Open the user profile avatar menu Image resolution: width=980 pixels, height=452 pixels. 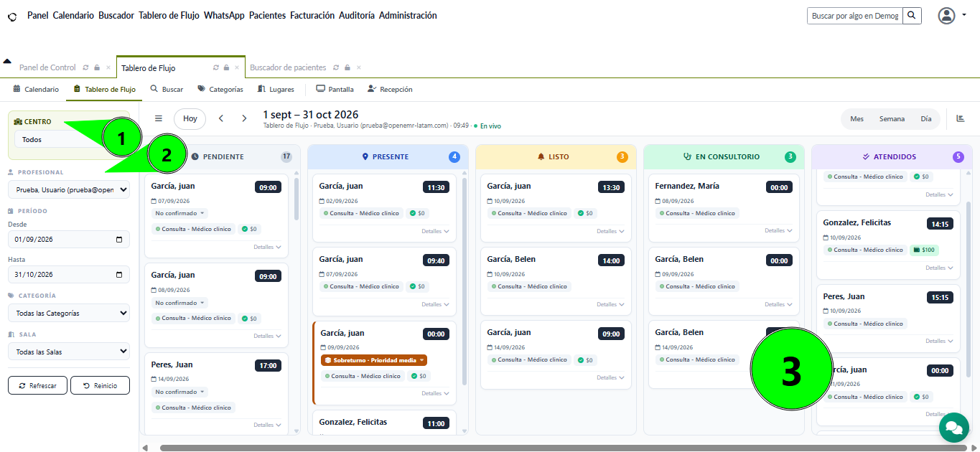[947, 15]
